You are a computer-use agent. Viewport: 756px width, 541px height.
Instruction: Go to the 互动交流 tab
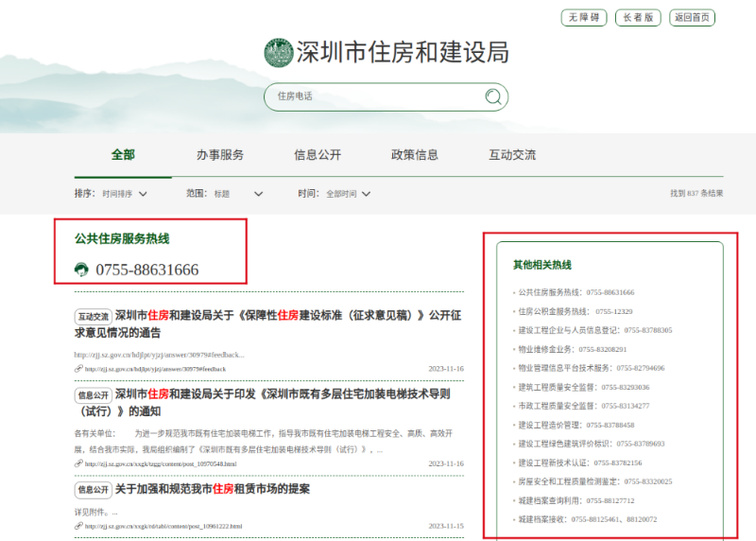tap(512, 155)
